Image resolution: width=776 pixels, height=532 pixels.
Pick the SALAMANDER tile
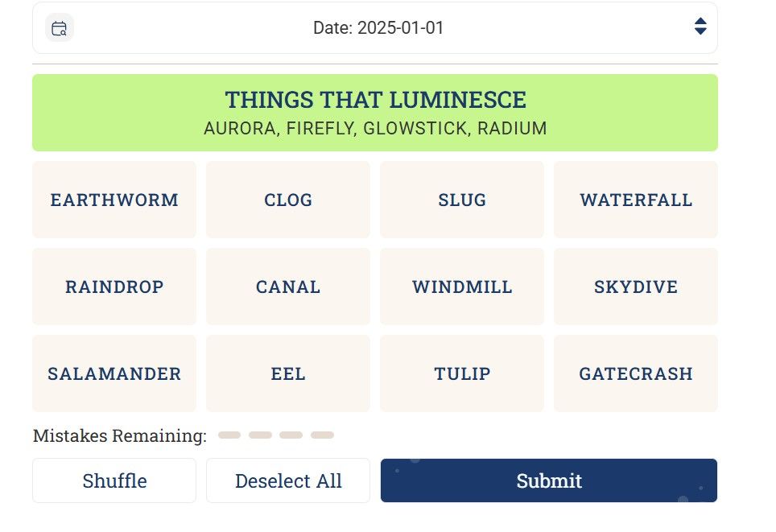click(x=114, y=373)
